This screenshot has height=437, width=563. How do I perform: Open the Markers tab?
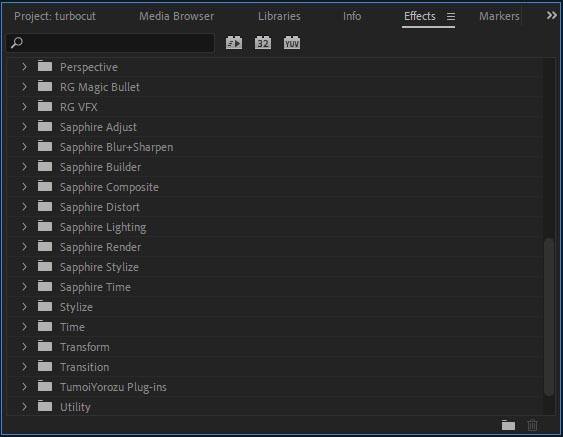point(499,16)
